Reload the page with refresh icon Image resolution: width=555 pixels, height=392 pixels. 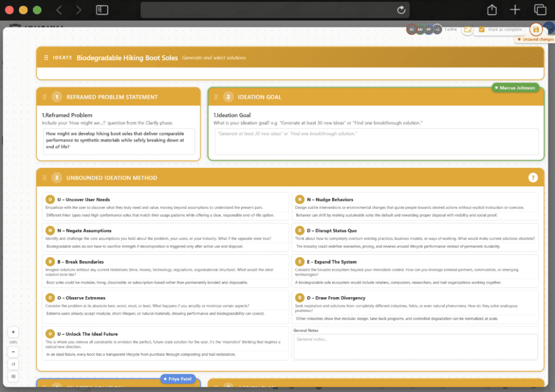point(401,10)
